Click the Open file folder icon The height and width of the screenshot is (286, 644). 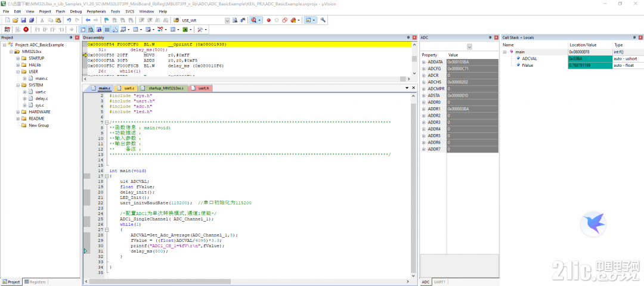point(15,20)
